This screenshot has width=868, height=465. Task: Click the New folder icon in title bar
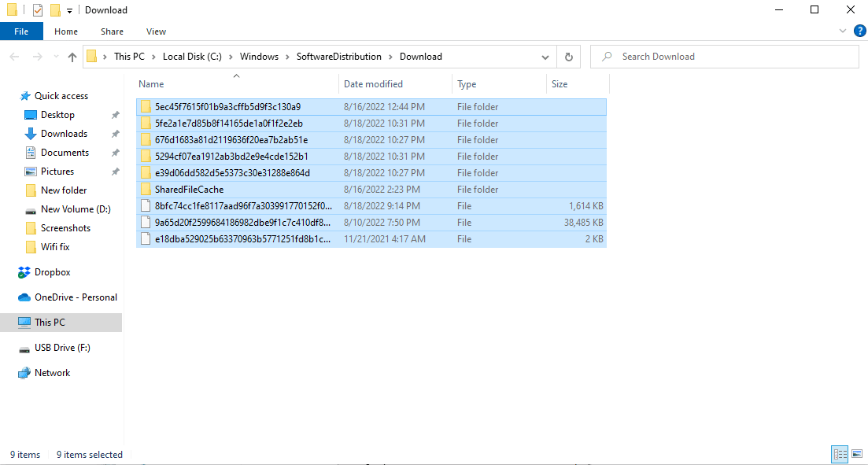(55, 10)
